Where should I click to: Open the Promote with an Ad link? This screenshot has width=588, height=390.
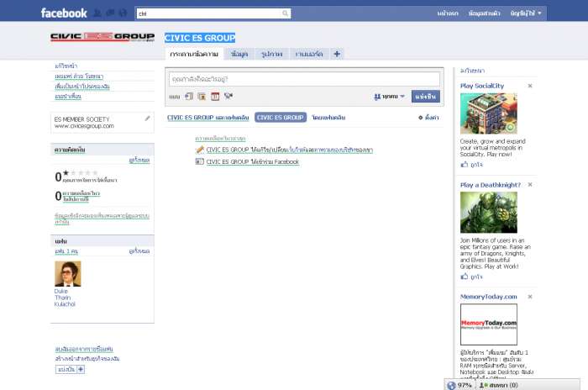pos(79,76)
